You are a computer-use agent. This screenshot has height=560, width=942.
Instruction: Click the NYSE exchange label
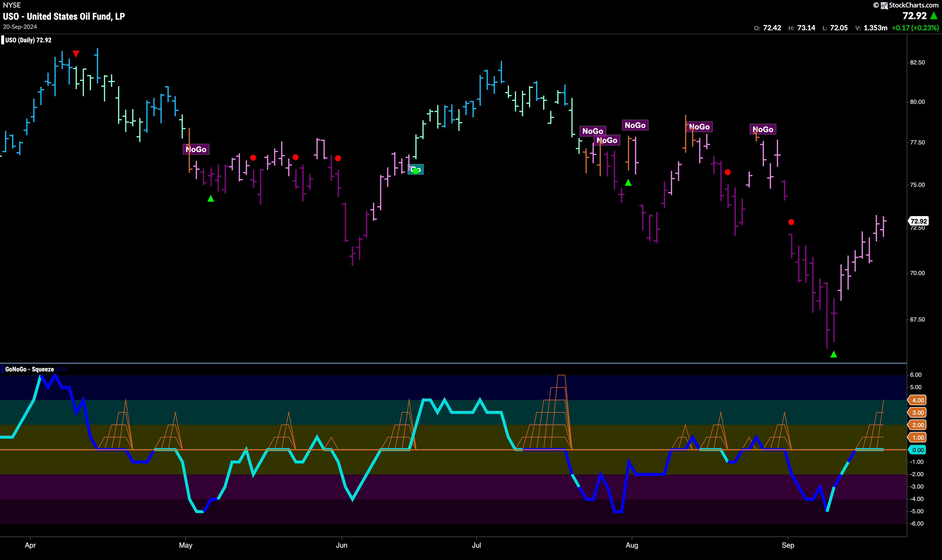pos(12,5)
